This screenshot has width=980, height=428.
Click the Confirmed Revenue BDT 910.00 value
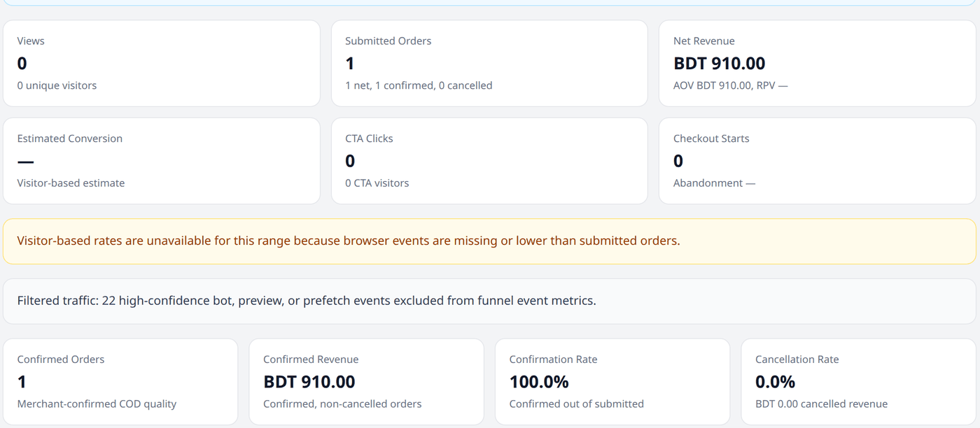click(x=309, y=382)
